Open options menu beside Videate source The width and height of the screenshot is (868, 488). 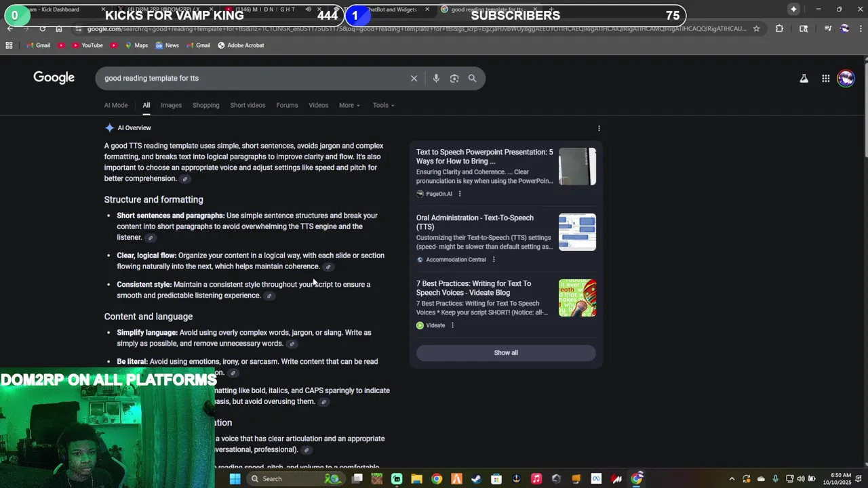click(x=452, y=325)
